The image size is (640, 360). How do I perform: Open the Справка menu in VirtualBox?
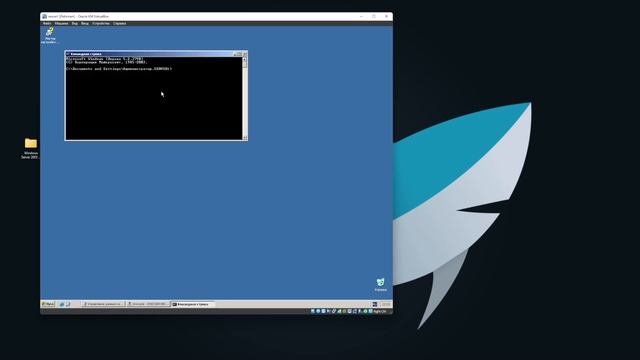120,24
